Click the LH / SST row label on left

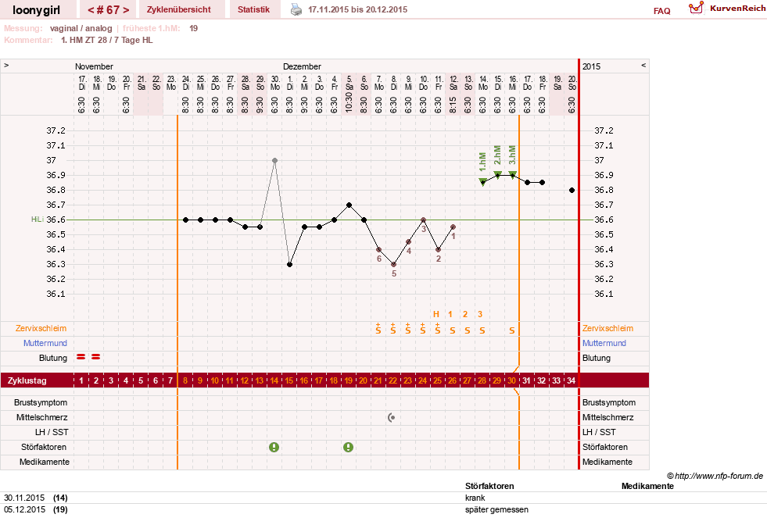point(52,432)
